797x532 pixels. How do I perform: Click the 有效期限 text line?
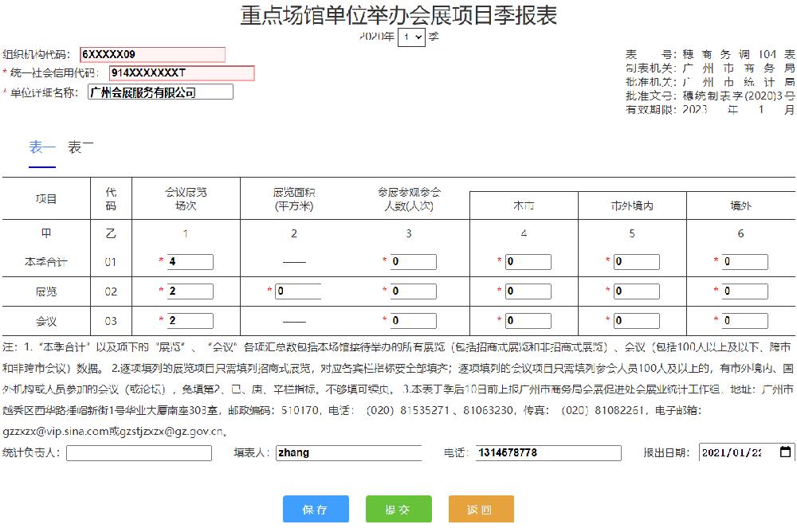pyautogui.click(x=710, y=109)
